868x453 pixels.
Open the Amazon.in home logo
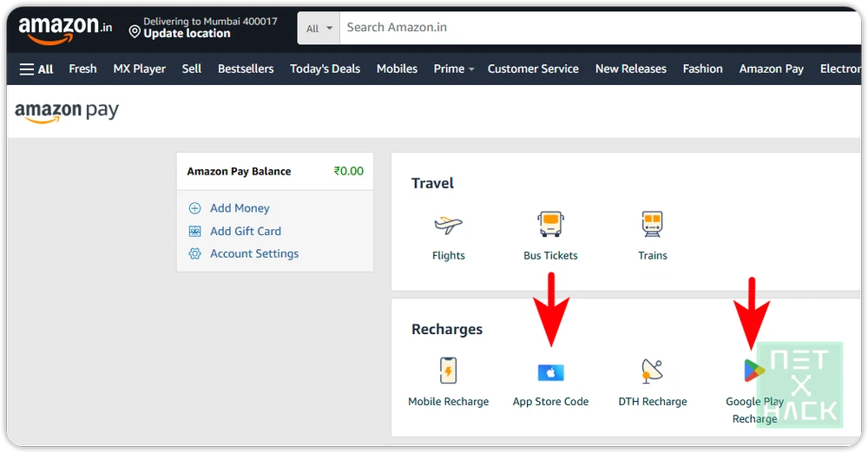pos(65,30)
